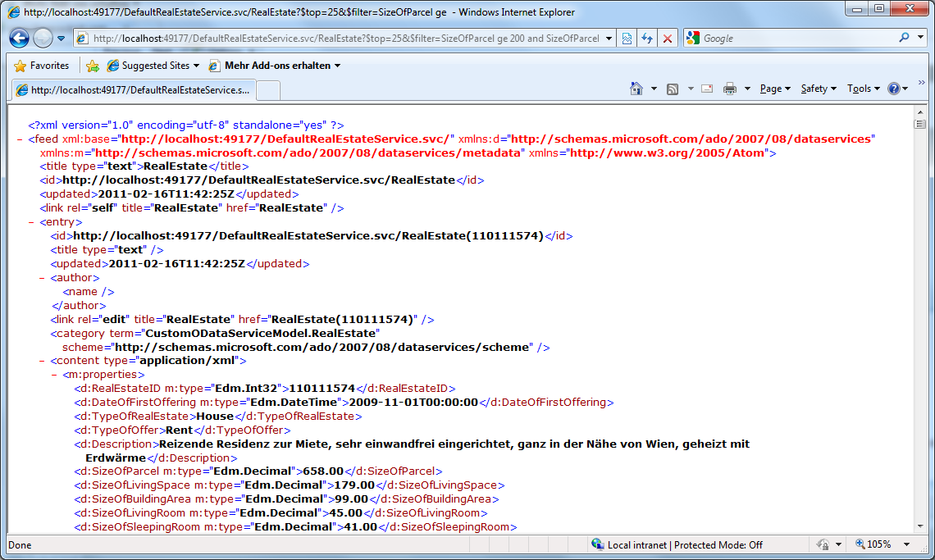
Task: Click SizeOfLivingSpace value 179.00
Action: point(355,485)
